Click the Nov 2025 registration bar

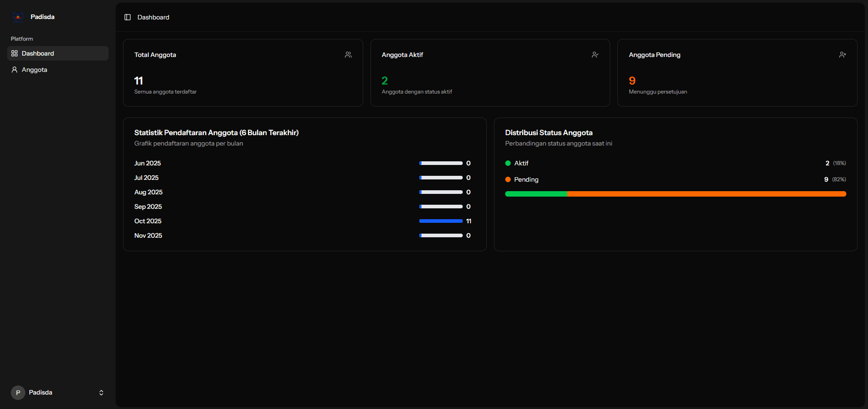tap(441, 235)
